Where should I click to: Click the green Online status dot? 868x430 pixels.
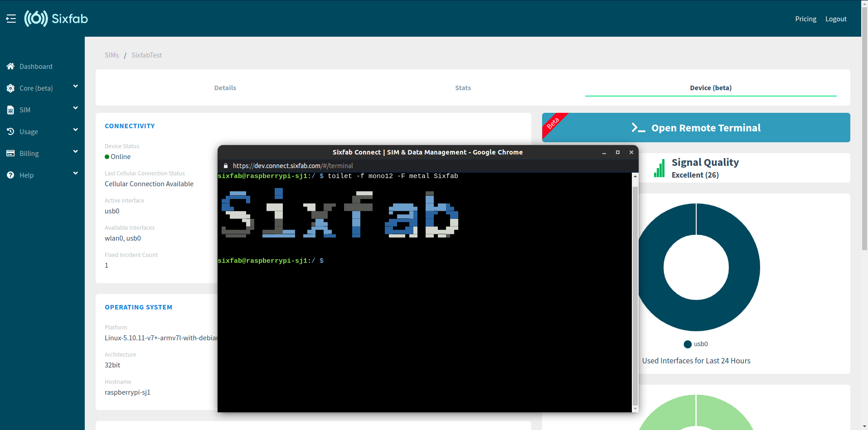(x=107, y=157)
